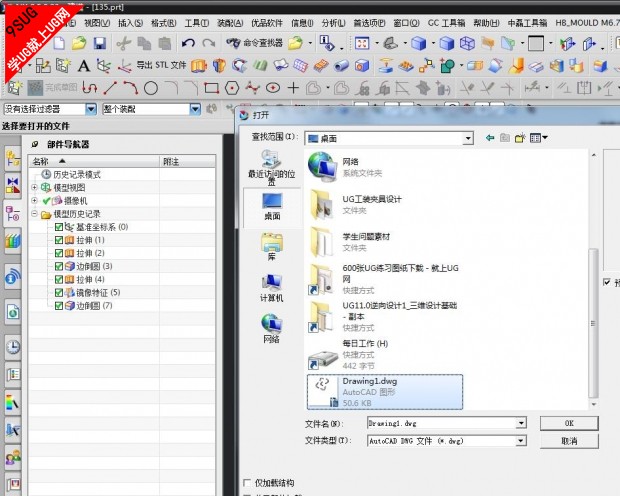Screen dimensions: 620x496
Task: Click the Undo arrow icon
Action: [188, 43]
